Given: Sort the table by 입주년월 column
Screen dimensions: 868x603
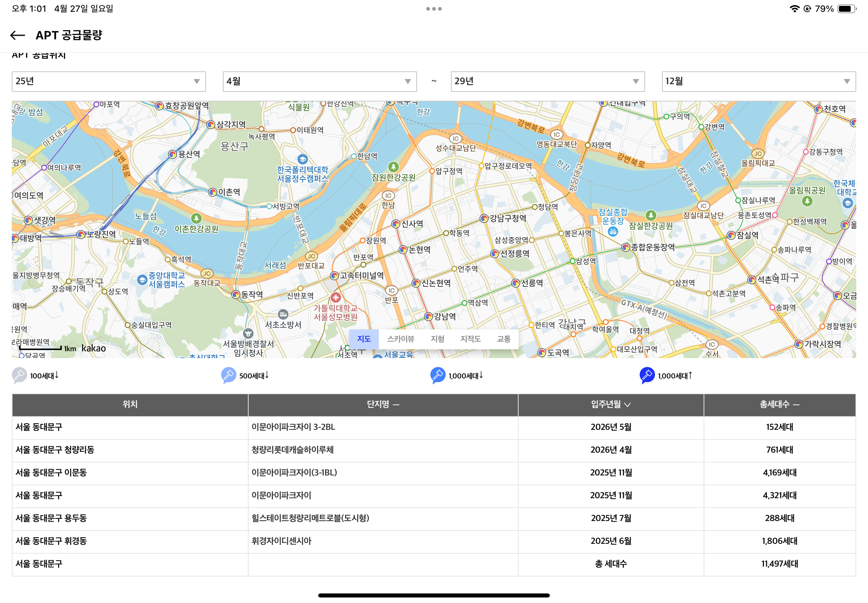Looking at the screenshot, I should point(611,404).
